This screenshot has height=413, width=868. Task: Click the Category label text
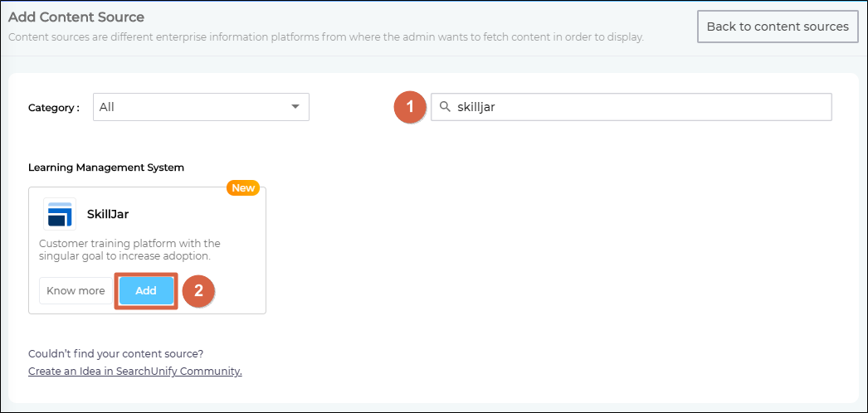(54, 108)
